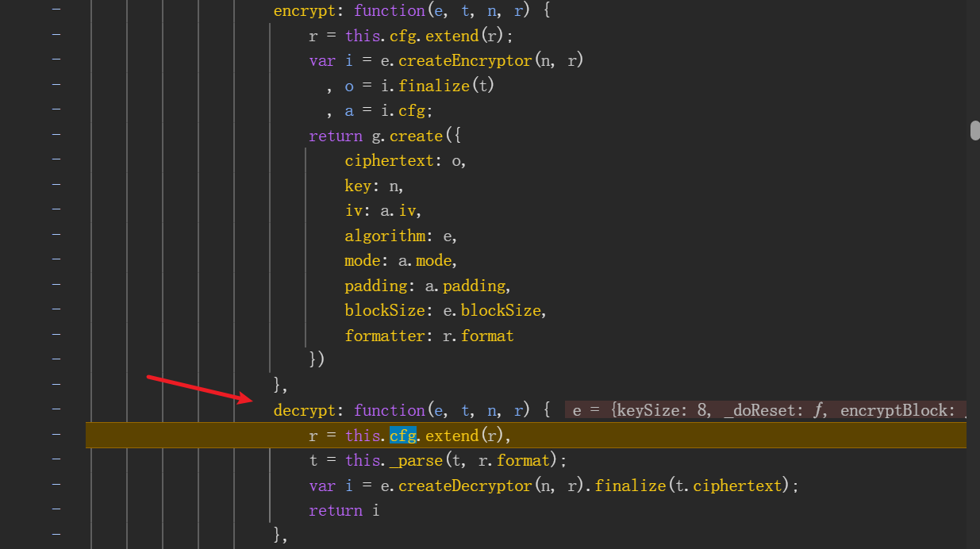Click the g.create call after return

click(406, 136)
